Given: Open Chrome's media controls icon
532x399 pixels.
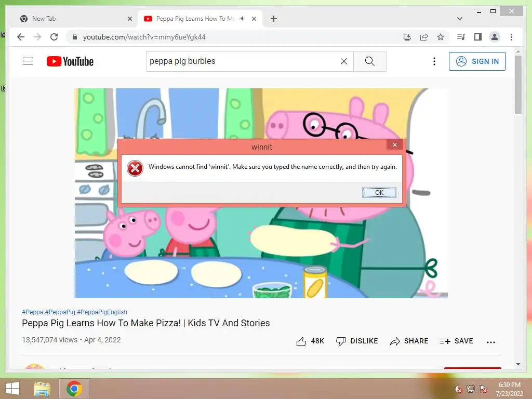Looking at the screenshot, I should (x=461, y=37).
